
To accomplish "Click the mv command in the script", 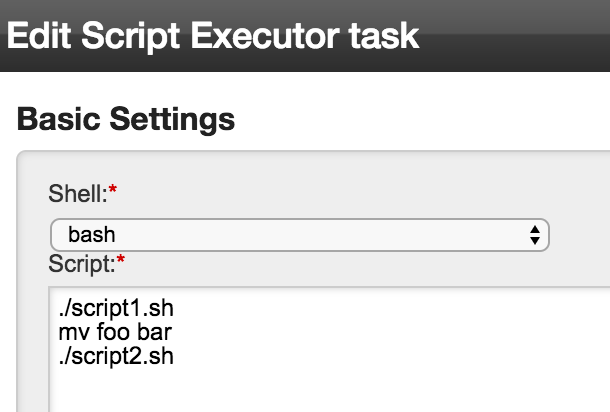I will pos(74,334).
